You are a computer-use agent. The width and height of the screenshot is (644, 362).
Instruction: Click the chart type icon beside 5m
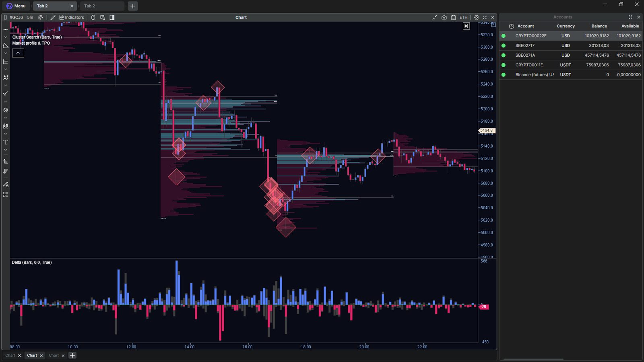point(40,17)
